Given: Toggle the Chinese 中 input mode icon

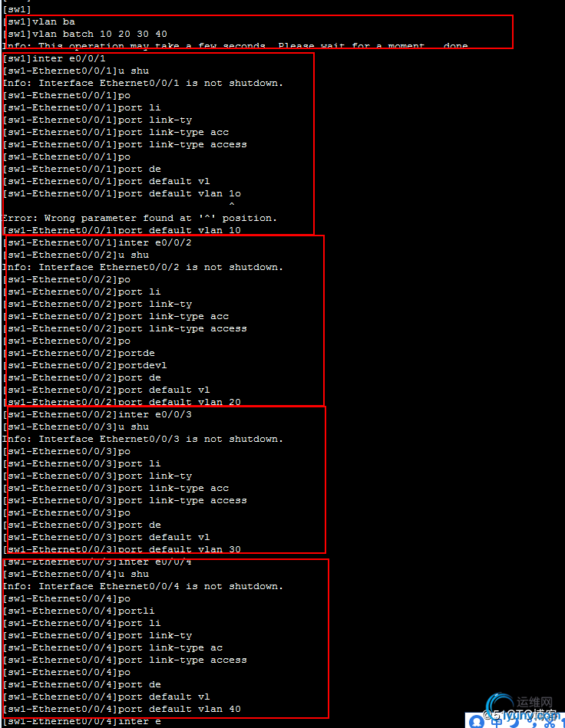Looking at the screenshot, I should (497, 723).
